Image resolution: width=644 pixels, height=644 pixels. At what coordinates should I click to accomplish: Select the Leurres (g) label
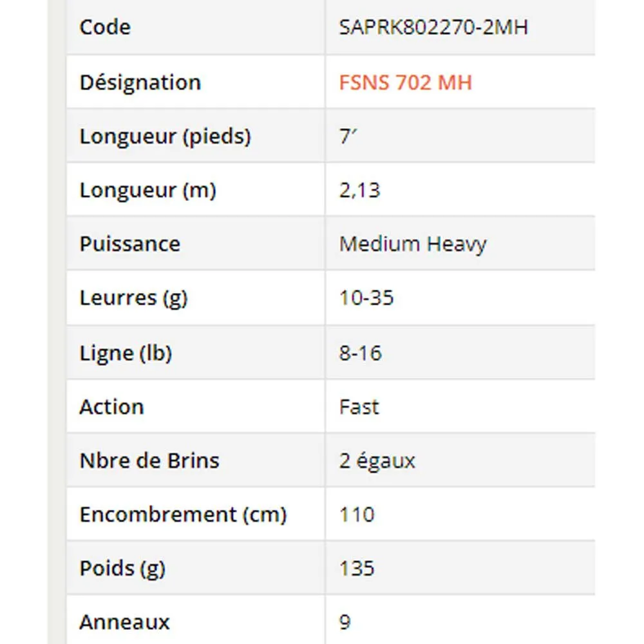click(x=133, y=298)
